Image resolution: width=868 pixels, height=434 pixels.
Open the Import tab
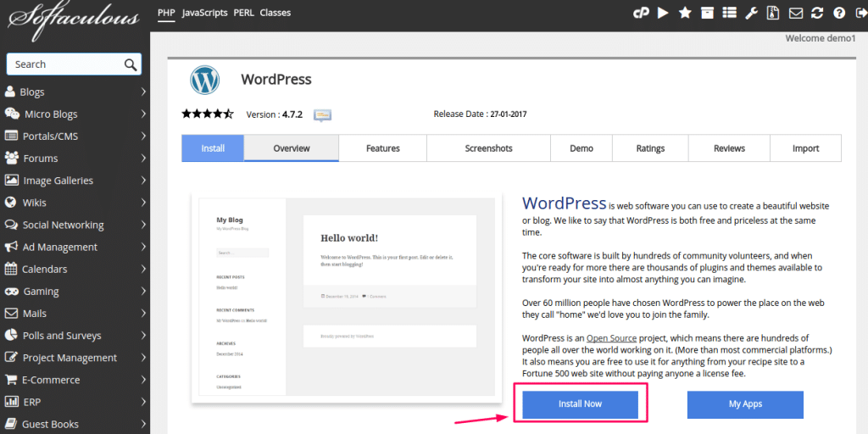(805, 148)
